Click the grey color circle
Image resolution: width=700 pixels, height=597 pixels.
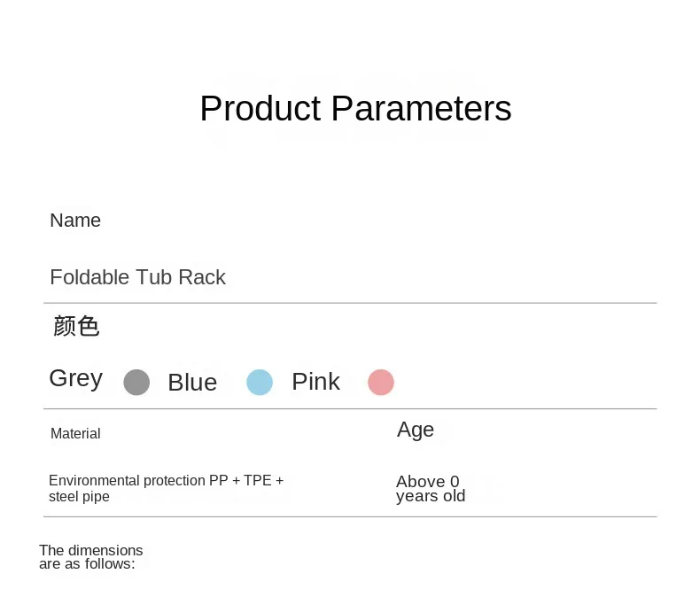click(x=136, y=383)
